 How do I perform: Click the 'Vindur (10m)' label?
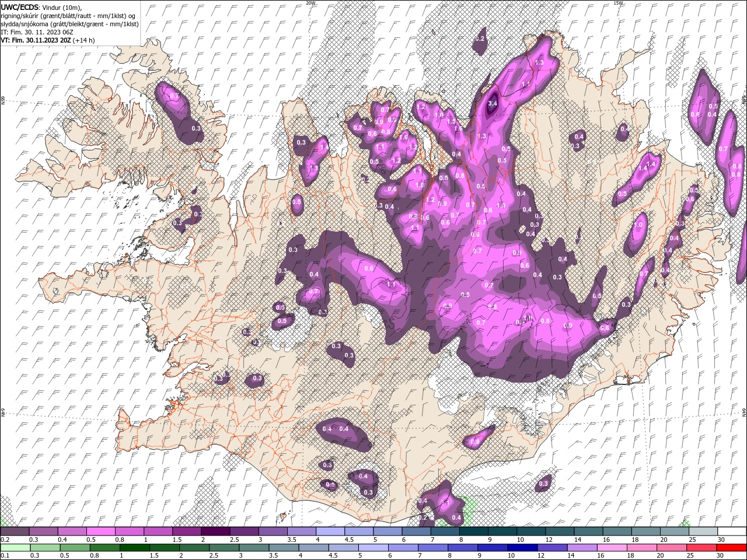click(x=62, y=7)
